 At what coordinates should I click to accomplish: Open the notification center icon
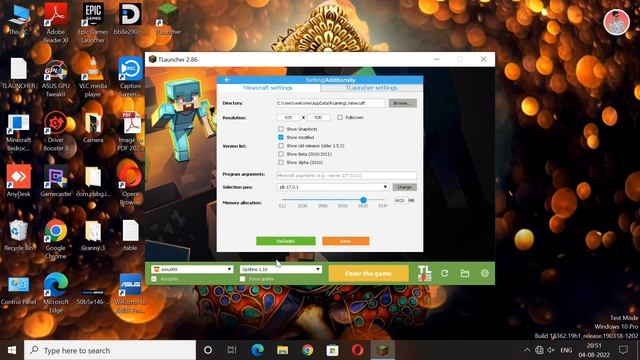pyautogui.click(x=623, y=350)
